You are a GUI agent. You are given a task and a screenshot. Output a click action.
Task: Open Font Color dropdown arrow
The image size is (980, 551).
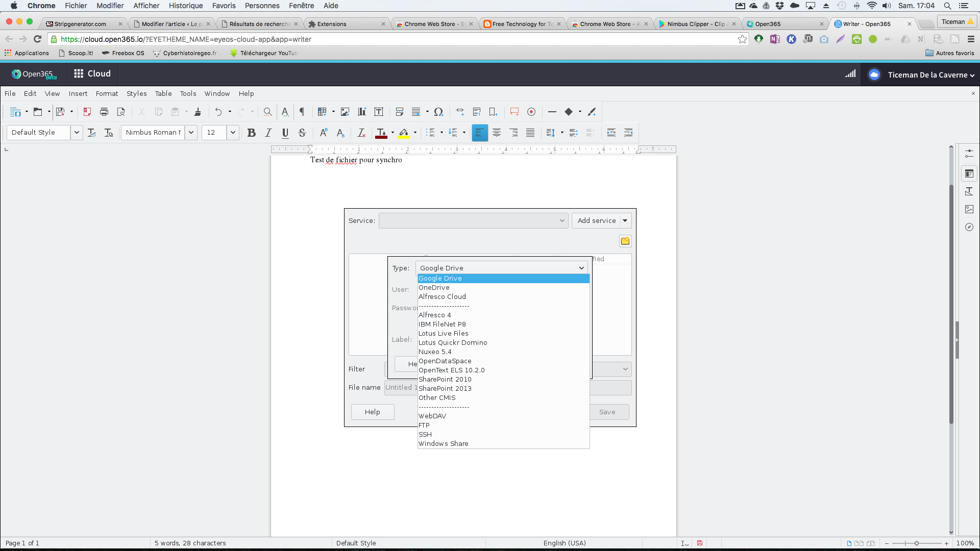(x=392, y=133)
